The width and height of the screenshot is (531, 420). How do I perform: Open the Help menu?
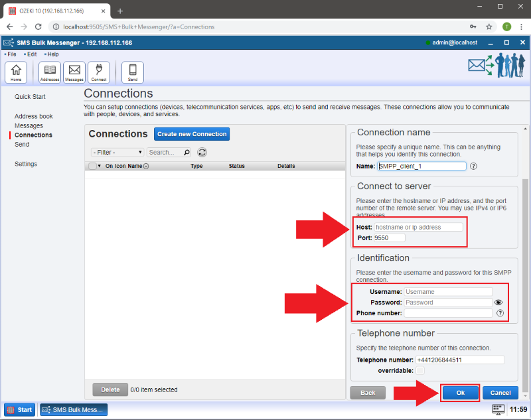pos(52,54)
